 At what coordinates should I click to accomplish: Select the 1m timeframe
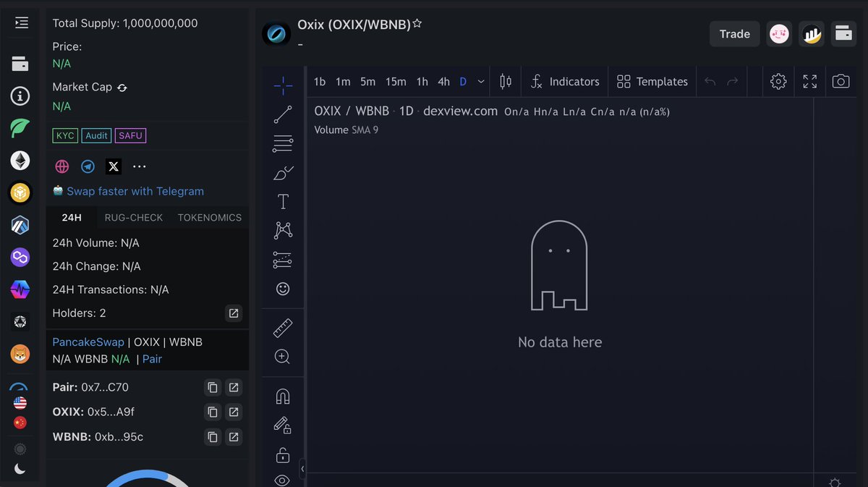tap(343, 82)
